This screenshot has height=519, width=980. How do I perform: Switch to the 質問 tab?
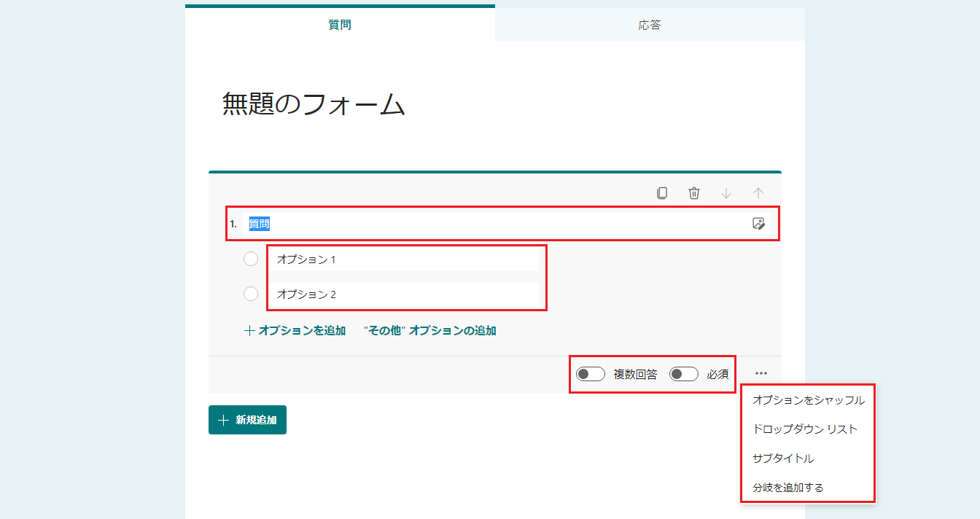(340, 25)
